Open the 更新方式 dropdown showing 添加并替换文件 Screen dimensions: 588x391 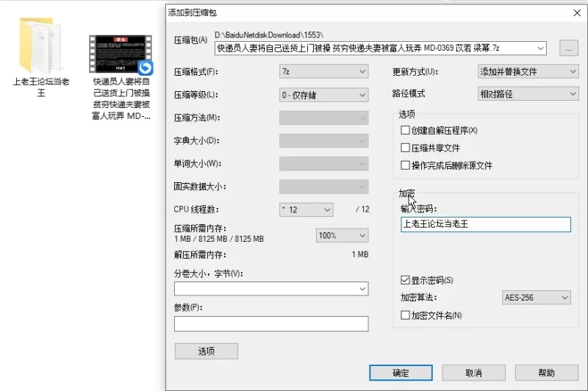pyautogui.click(x=528, y=71)
